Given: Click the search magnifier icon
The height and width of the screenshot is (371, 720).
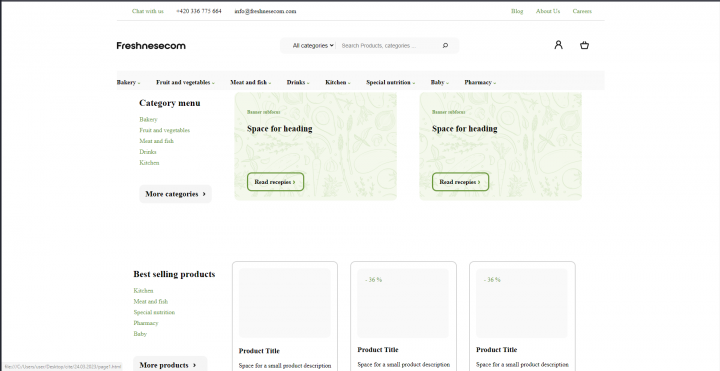Looking at the screenshot, I should pos(445,45).
